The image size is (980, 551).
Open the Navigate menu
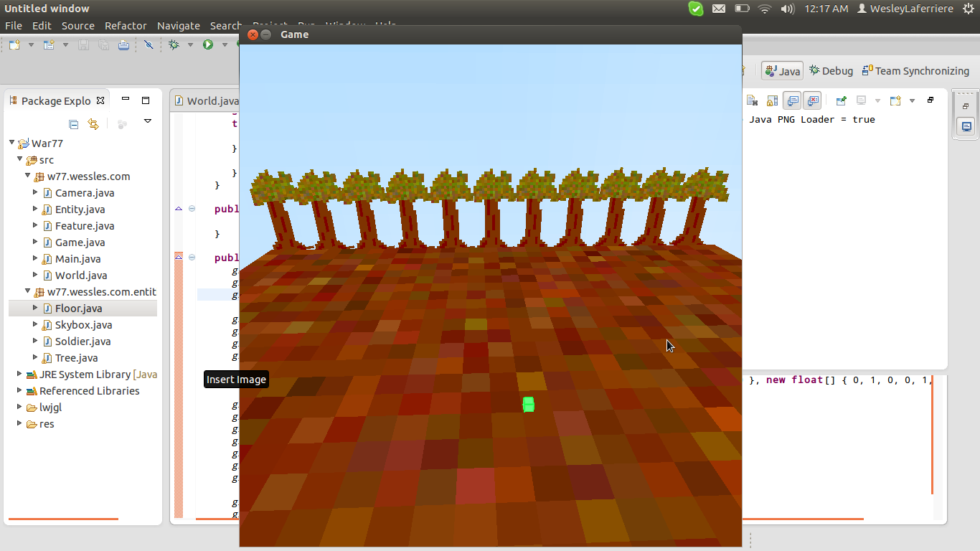[179, 25]
